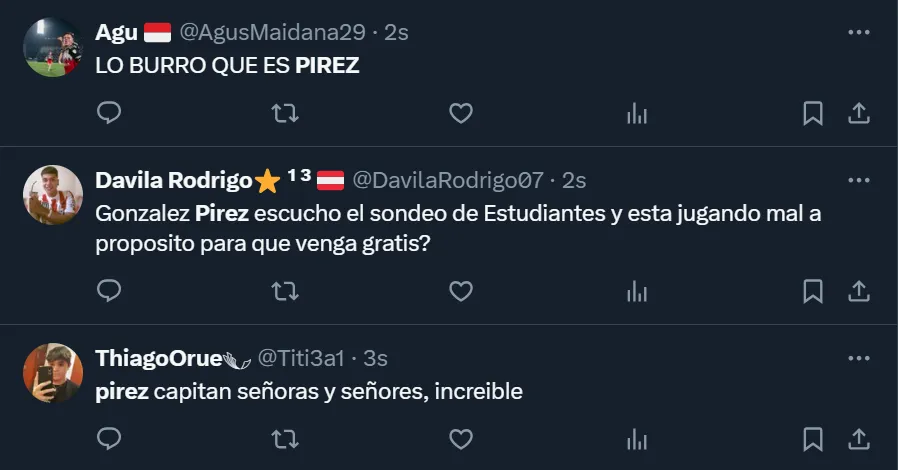
Task: Open the @Titi3a1 profile handle
Action: click(x=301, y=358)
